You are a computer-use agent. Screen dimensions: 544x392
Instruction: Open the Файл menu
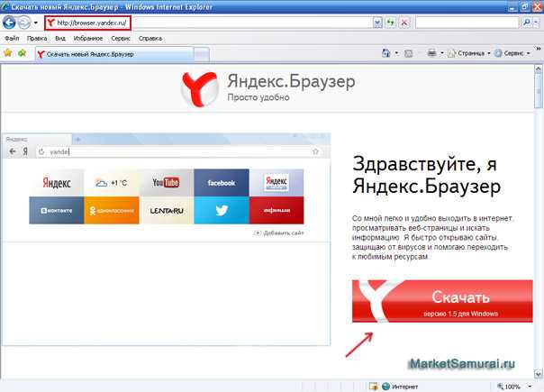click(x=12, y=38)
